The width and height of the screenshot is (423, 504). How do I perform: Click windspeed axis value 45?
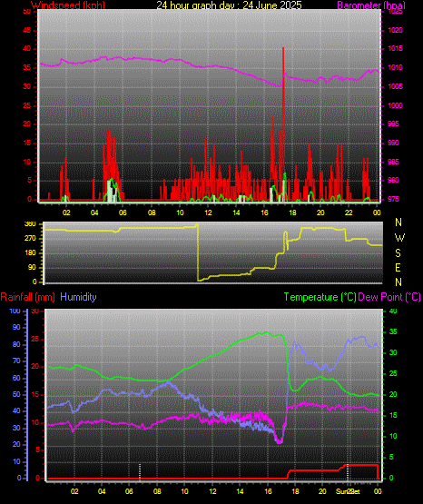point(27,30)
